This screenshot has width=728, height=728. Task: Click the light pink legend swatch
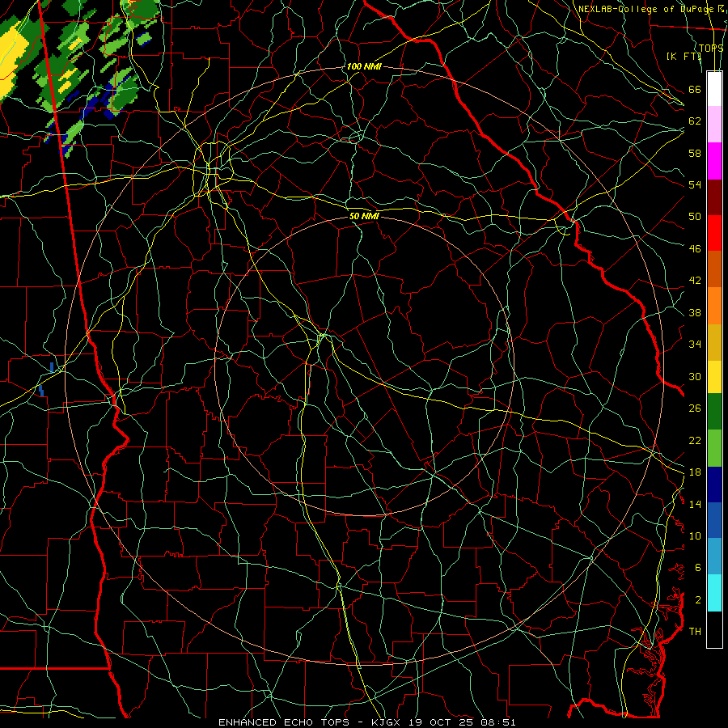pyautogui.click(x=714, y=125)
